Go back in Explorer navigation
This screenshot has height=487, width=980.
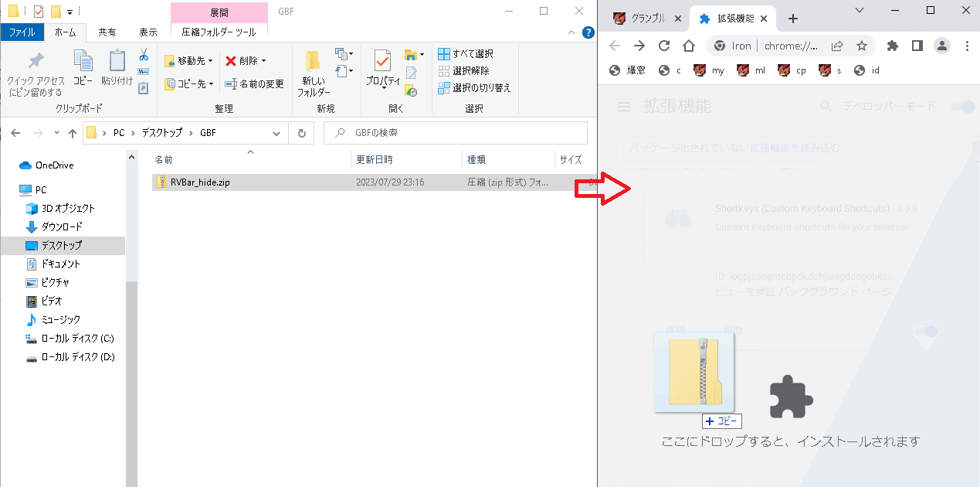[x=15, y=133]
